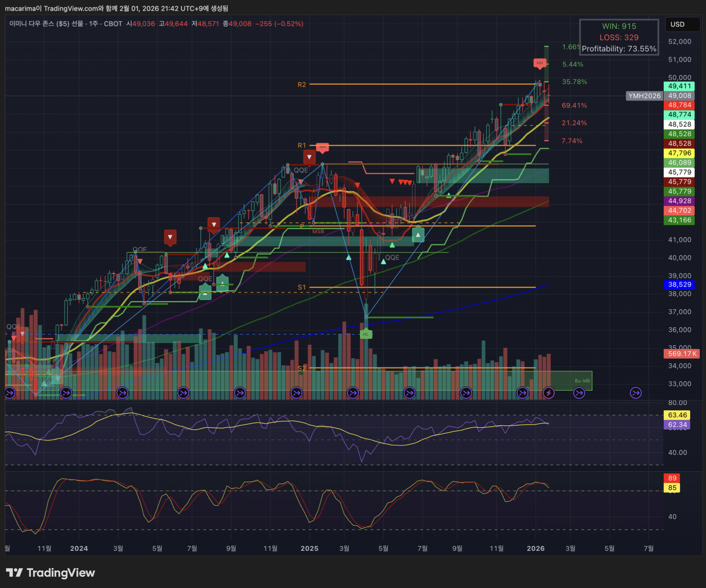Click the YMH2026 symbol label
The image size is (706, 588).
644,96
